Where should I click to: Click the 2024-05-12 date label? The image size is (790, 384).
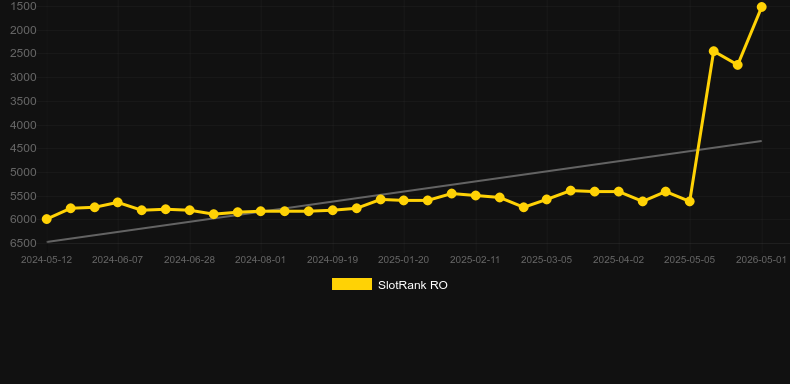(x=46, y=260)
